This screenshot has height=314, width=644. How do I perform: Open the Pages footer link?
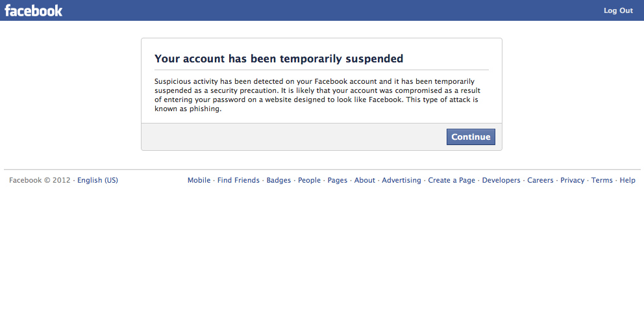click(338, 181)
